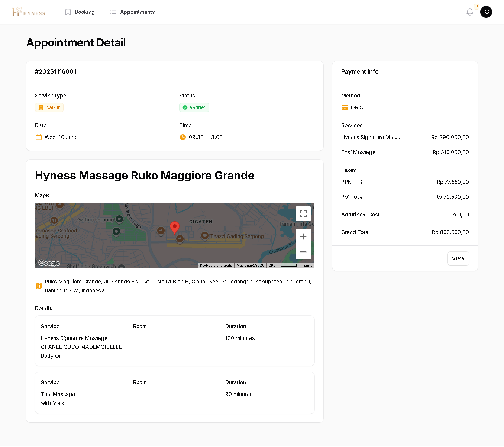
Task: Open the RS user avatar menu
Action: (x=486, y=12)
